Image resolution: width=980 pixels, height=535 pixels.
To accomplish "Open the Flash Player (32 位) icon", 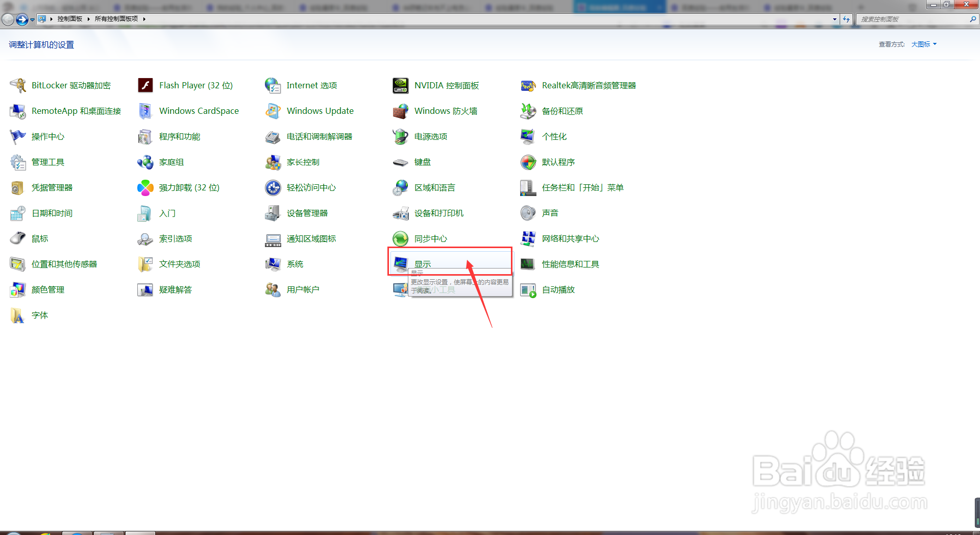I will point(145,85).
